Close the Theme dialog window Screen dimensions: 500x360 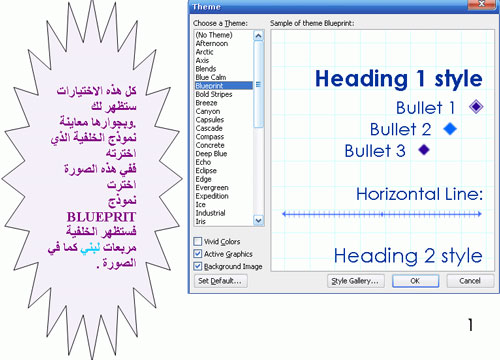[483, 5]
